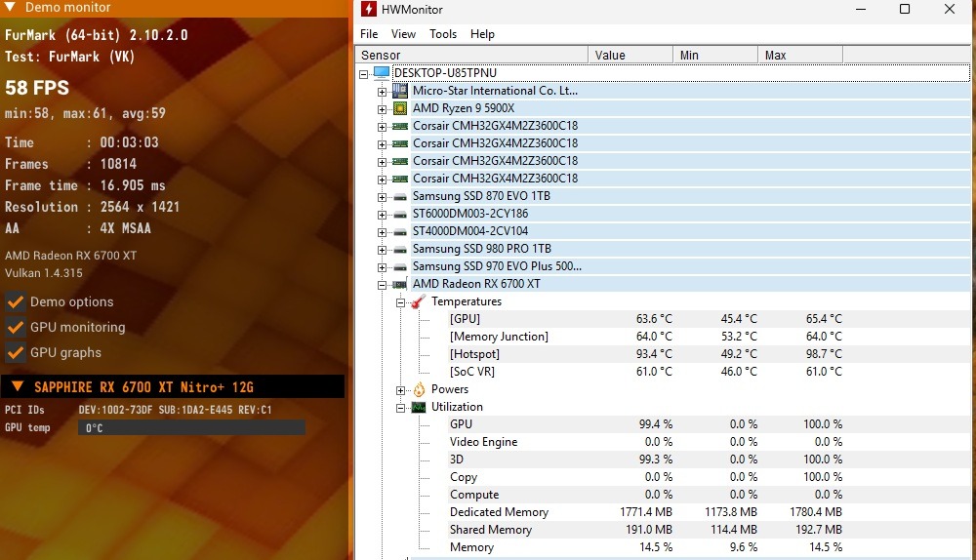The width and height of the screenshot is (976, 560).
Task: Toggle the GPU graphs checkbox
Action: point(15,353)
